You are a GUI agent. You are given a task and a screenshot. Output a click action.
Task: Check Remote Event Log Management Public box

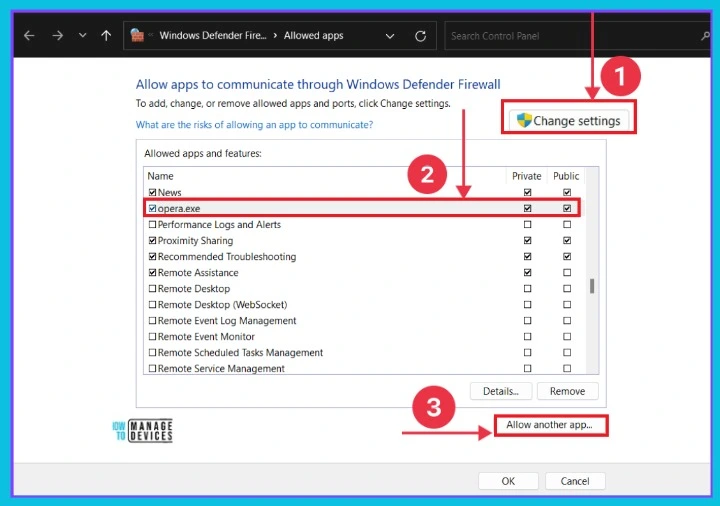(567, 320)
